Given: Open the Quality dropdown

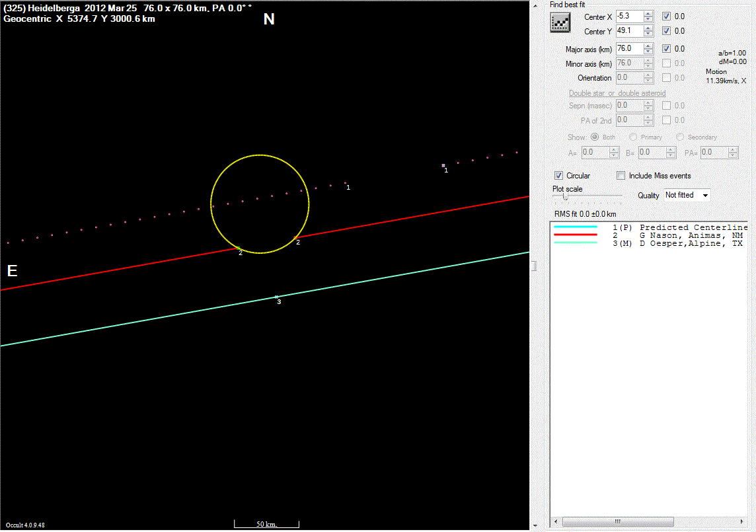Looking at the screenshot, I should pyautogui.click(x=687, y=196).
